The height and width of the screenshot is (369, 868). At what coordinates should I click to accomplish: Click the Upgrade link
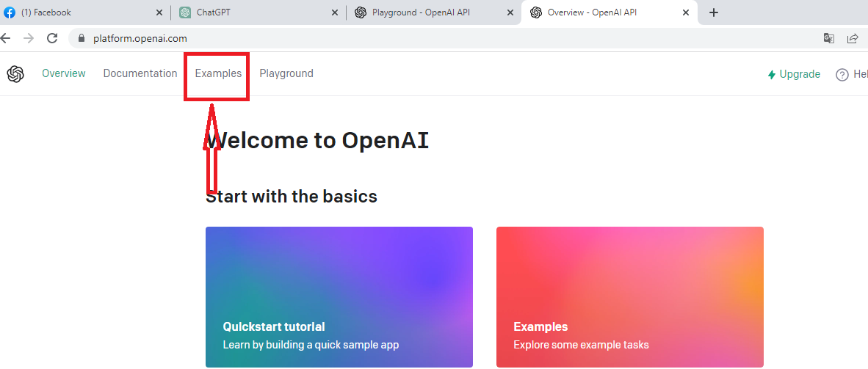[x=794, y=75]
